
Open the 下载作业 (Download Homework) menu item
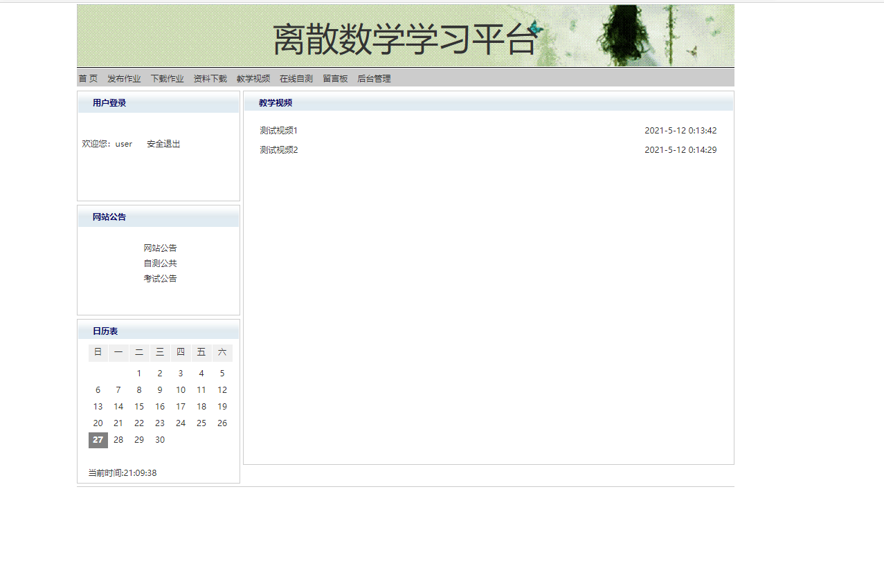click(x=167, y=78)
